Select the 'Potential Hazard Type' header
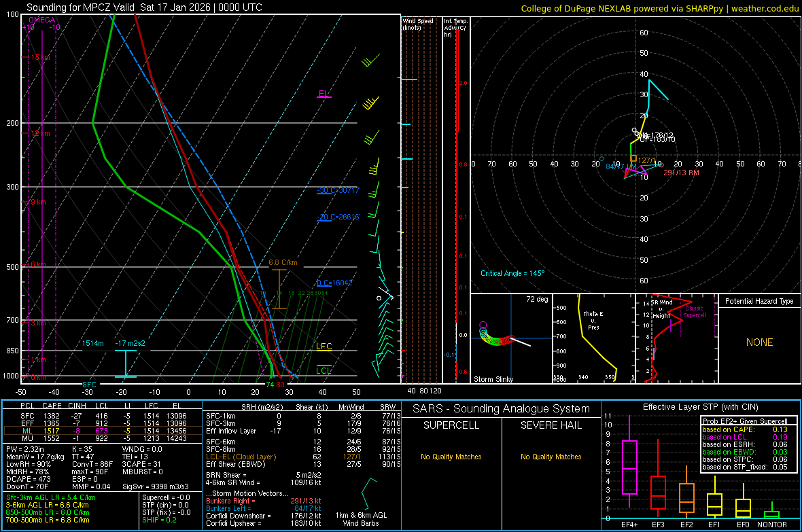The width and height of the screenshot is (802, 532). coord(759,301)
